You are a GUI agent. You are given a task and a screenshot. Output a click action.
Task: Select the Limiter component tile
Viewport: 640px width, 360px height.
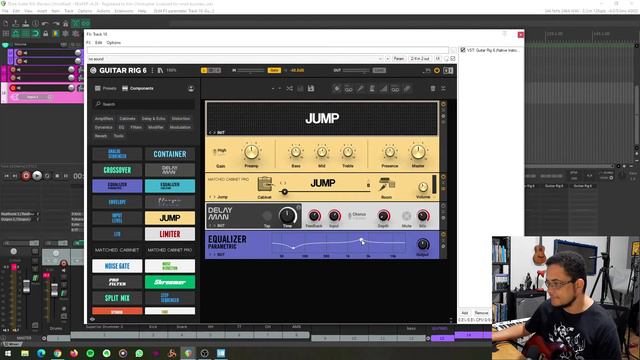[170, 234]
